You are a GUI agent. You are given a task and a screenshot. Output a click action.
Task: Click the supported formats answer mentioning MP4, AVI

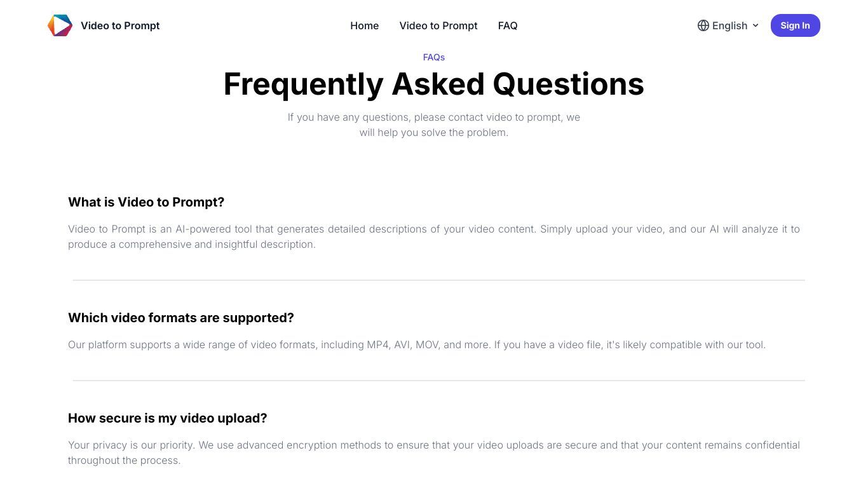tap(417, 344)
